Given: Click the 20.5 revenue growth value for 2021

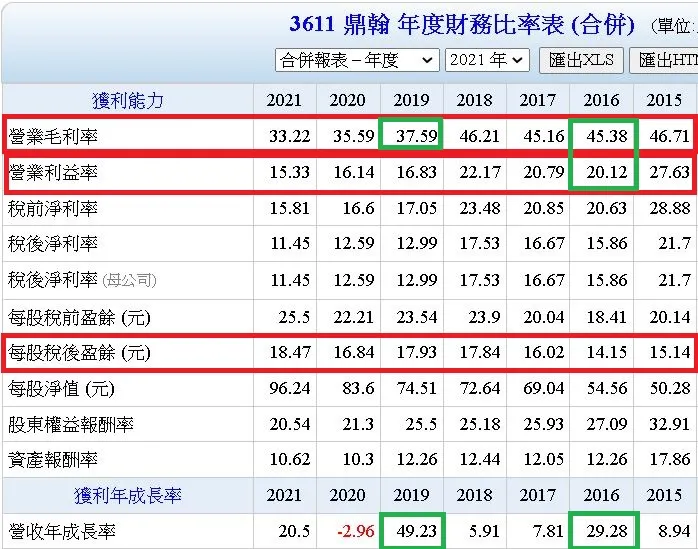Looking at the screenshot, I should pyautogui.click(x=295, y=531).
